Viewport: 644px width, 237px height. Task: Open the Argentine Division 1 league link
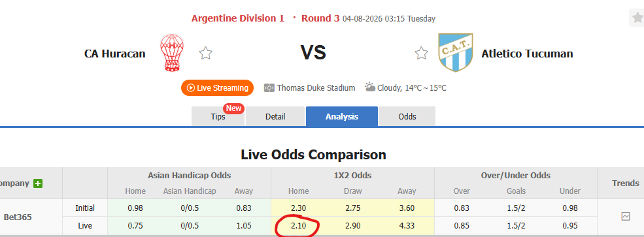(238, 18)
